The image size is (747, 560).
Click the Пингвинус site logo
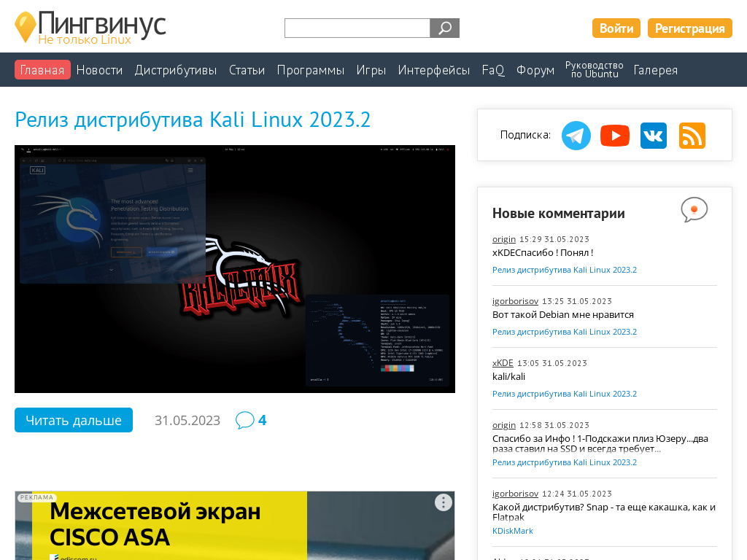(90, 28)
